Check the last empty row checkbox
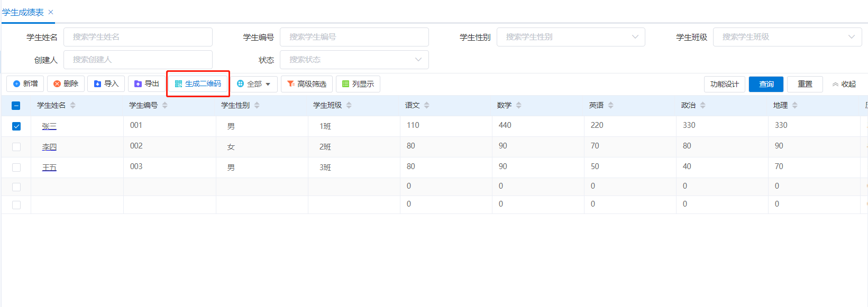This screenshot has width=868, height=307. [16, 205]
